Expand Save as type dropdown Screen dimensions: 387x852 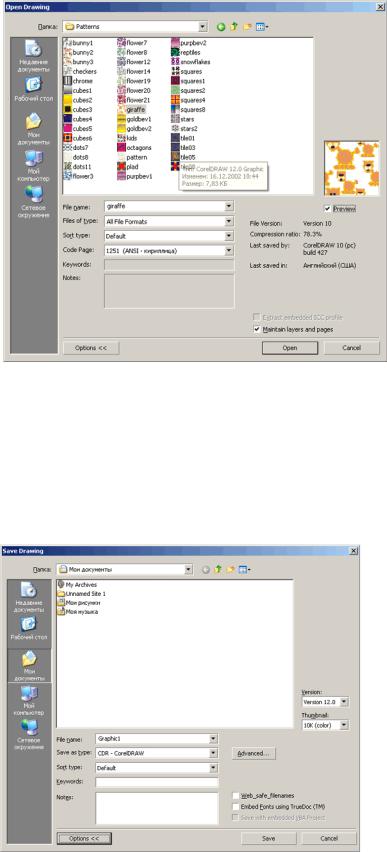[213, 754]
